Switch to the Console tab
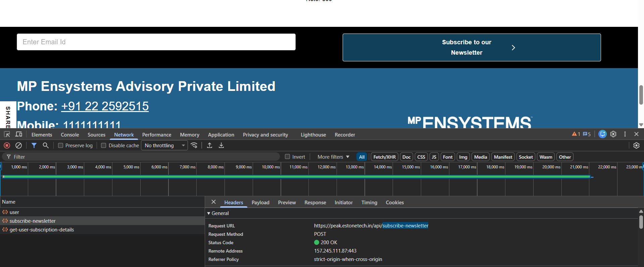Image resolution: width=644 pixels, height=267 pixels. (70, 135)
